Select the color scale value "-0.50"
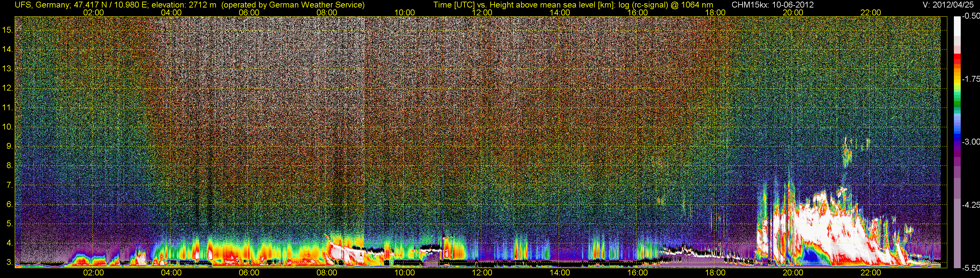980x278 pixels. point(971,16)
